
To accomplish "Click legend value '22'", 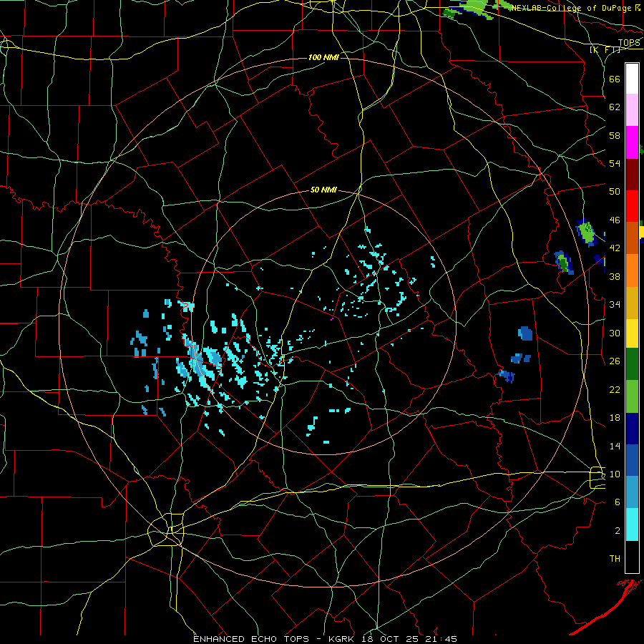I will 615,389.
